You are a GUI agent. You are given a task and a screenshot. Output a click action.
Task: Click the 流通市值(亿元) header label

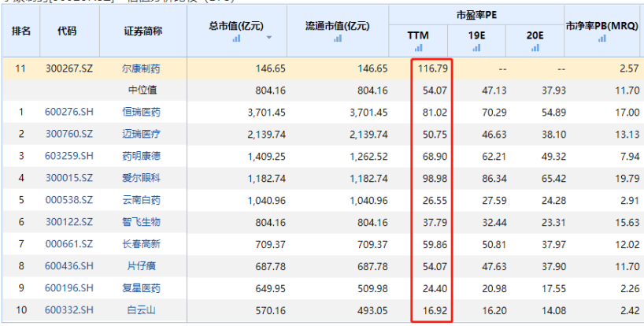tap(338, 26)
